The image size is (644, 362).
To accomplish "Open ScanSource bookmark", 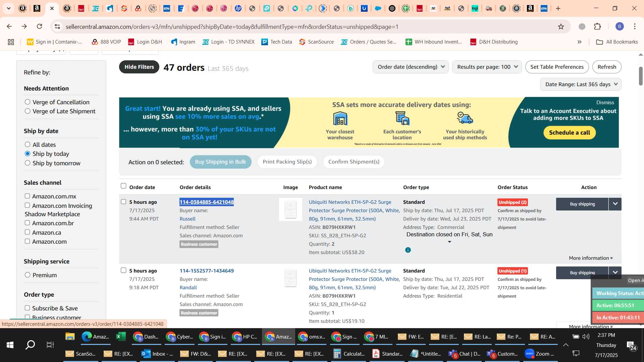I will [x=317, y=42].
